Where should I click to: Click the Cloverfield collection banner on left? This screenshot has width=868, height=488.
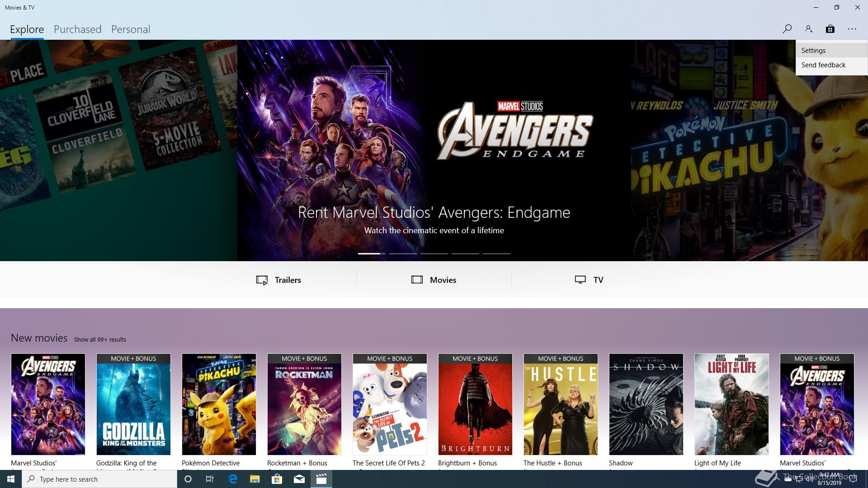click(x=118, y=150)
